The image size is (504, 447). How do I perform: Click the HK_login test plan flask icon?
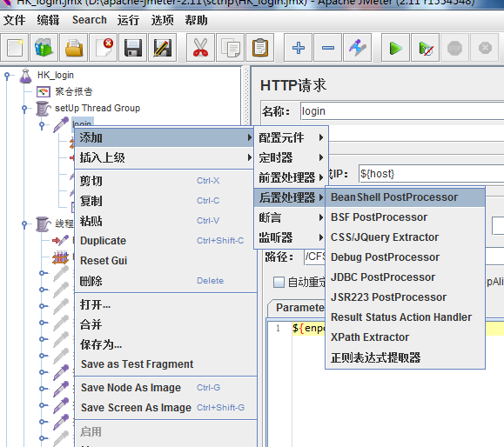[x=26, y=76]
